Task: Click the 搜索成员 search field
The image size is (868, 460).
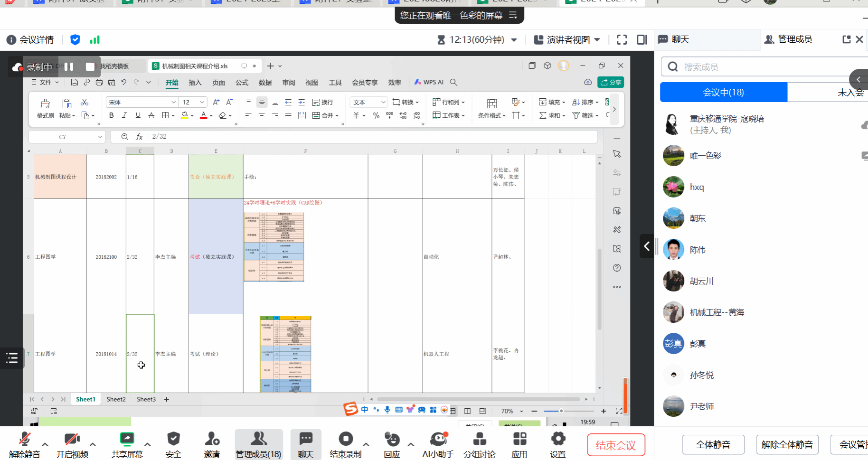Action: 760,67
